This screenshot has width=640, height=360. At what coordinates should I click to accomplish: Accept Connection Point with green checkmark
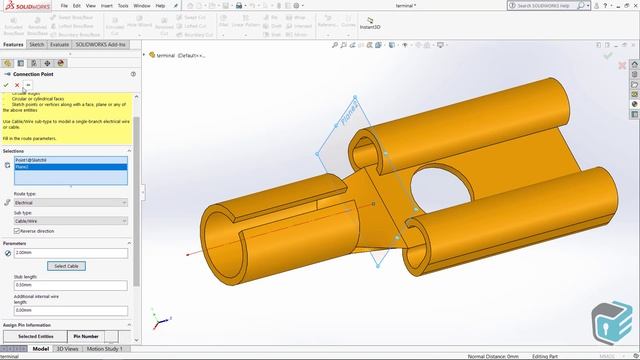point(6,85)
